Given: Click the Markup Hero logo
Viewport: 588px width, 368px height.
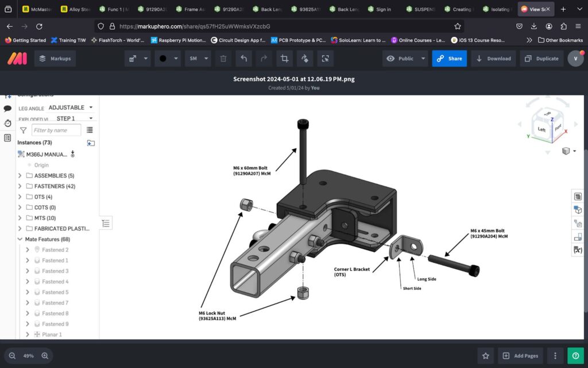Looking at the screenshot, I should point(17,58).
